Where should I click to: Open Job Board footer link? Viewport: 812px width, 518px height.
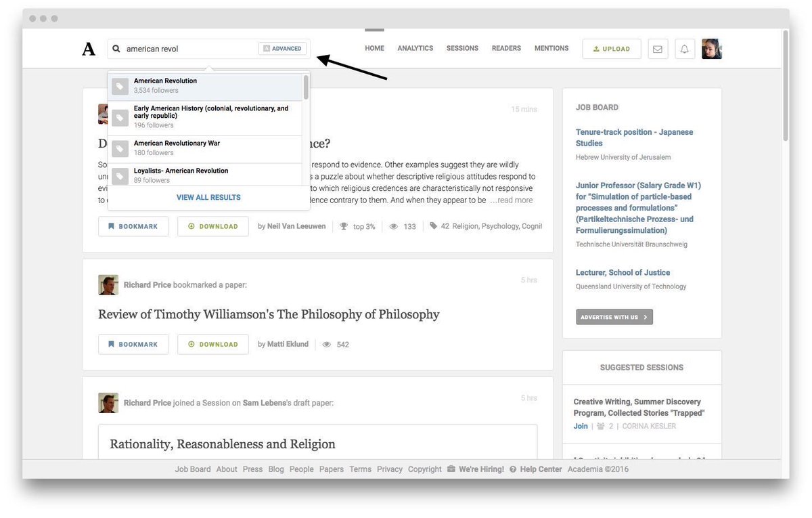tap(193, 469)
